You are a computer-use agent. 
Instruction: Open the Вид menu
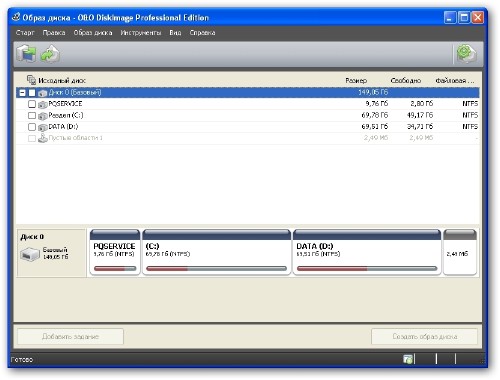(x=175, y=33)
